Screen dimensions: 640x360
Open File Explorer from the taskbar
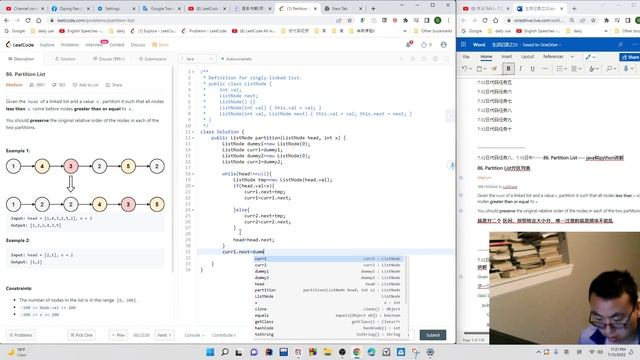(x=327, y=352)
